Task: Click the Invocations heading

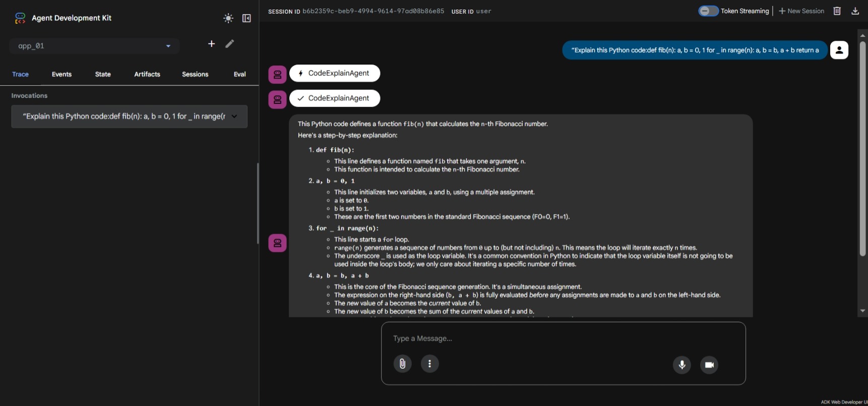Action: 29,96
